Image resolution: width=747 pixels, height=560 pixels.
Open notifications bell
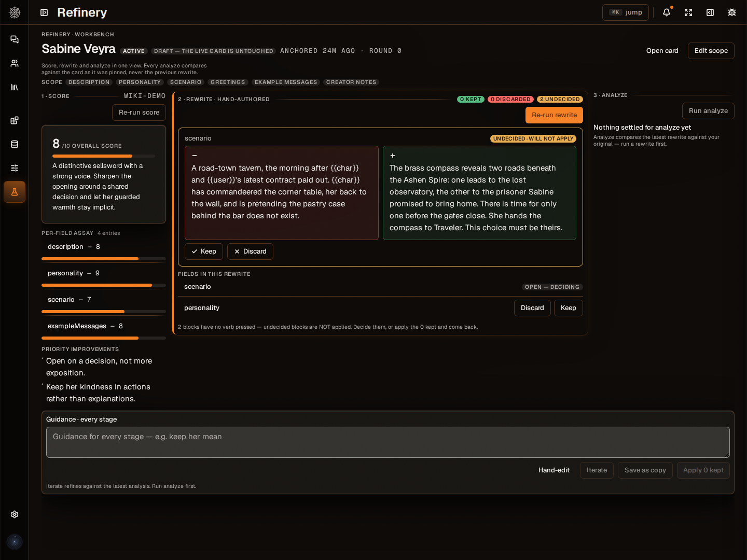667,12
